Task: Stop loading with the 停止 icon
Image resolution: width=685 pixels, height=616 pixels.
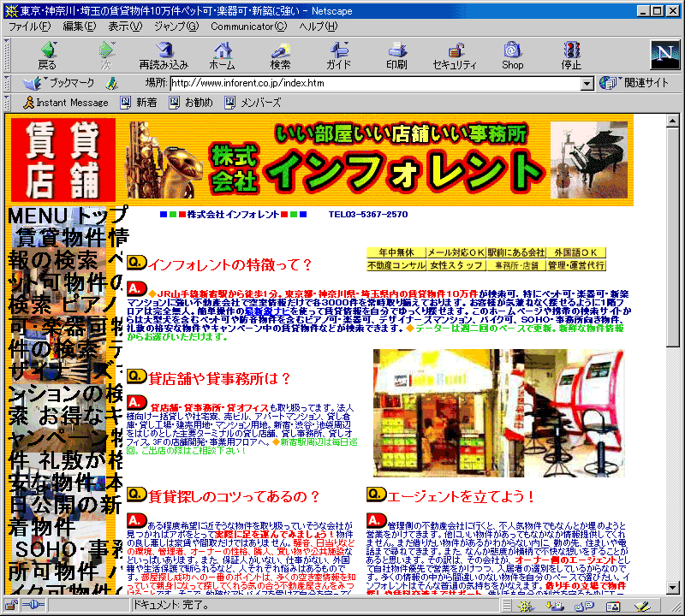Action: click(571, 56)
